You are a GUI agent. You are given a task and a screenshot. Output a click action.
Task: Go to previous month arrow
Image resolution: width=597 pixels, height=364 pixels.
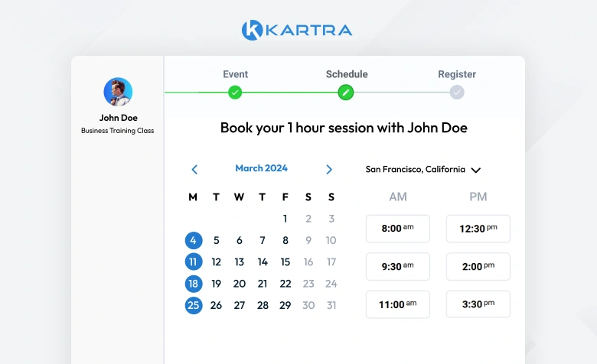(194, 169)
